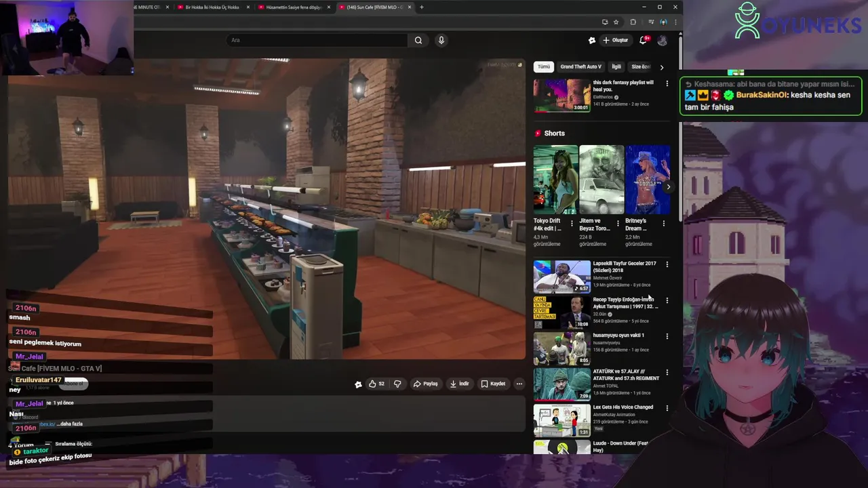This screenshot has width=868, height=488.
Task: Show more filter chips with right arrow
Action: coord(662,67)
